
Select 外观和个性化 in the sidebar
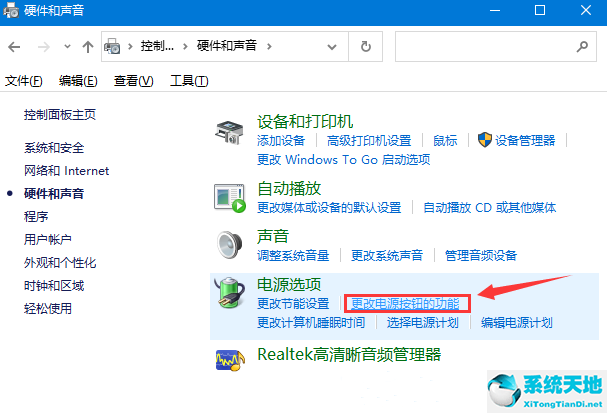pos(60,263)
